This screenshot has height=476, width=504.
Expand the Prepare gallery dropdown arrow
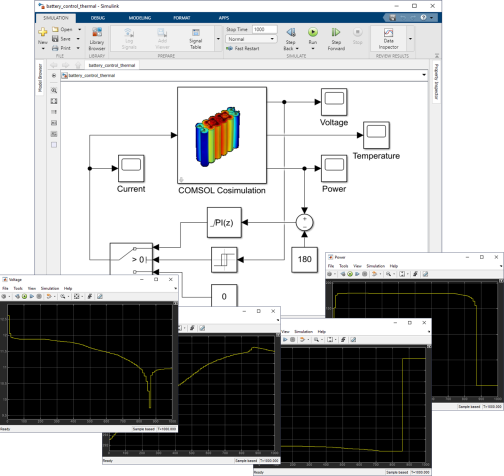click(218, 39)
